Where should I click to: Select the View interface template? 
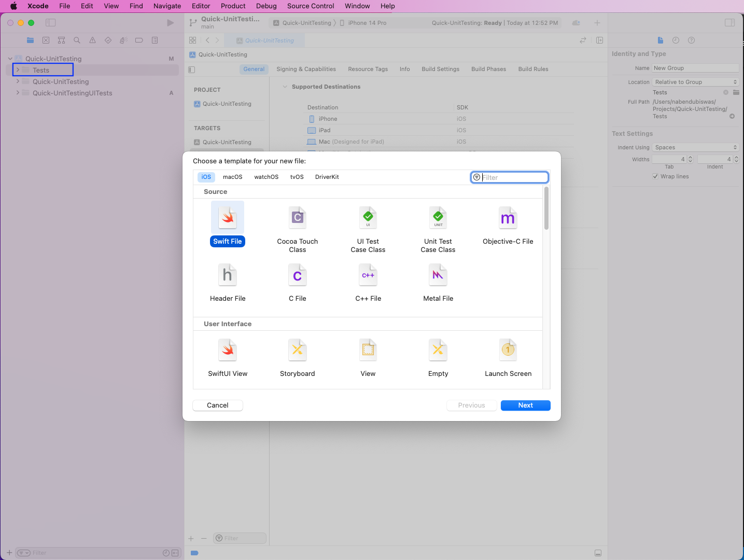click(x=368, y=357)
